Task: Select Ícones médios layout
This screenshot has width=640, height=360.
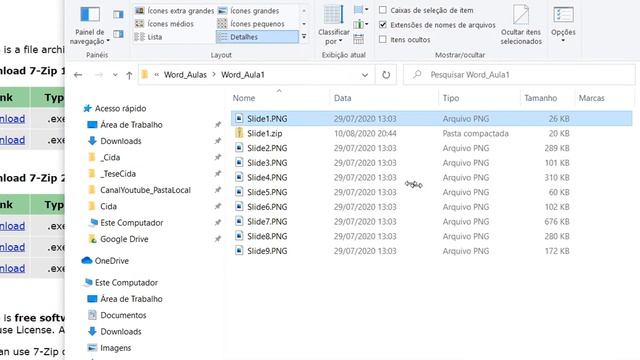Action: click(164, 24)
